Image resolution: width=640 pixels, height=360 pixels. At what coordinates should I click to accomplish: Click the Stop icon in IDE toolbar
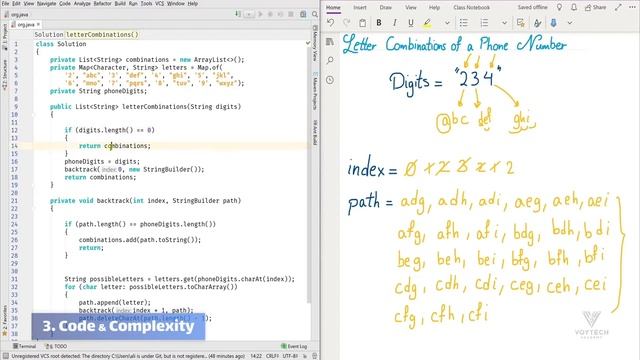click(x=291, y=14)
